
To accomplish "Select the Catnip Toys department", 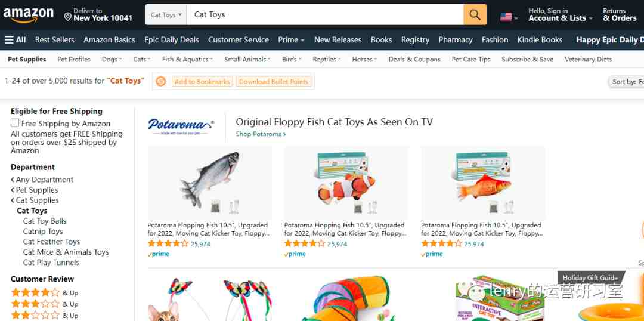I will (x=43, y=231).
